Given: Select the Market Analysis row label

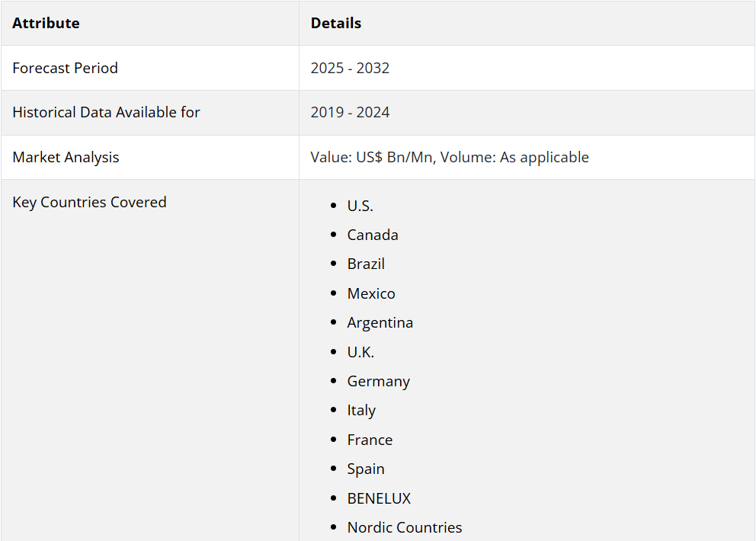Looking at the screenshot, I should point(66,157).
